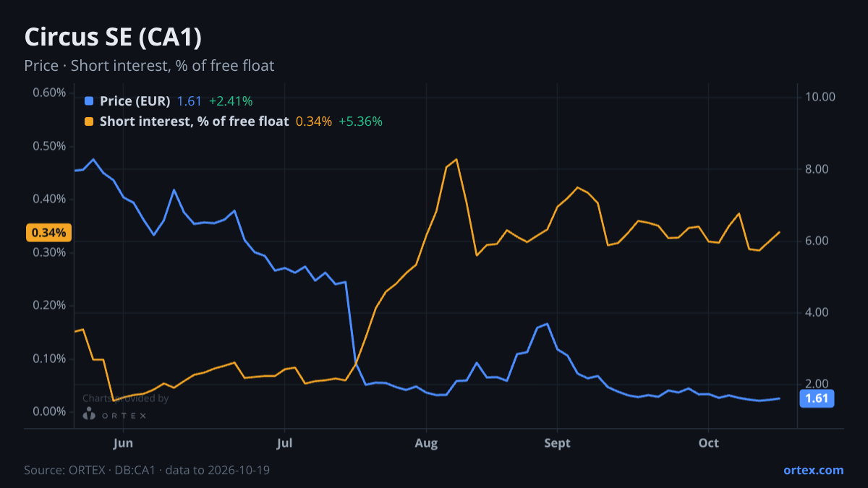Open the ortex.com link
Image resolution: width=868 pixels, height=488 pixels.
(814, 470)
